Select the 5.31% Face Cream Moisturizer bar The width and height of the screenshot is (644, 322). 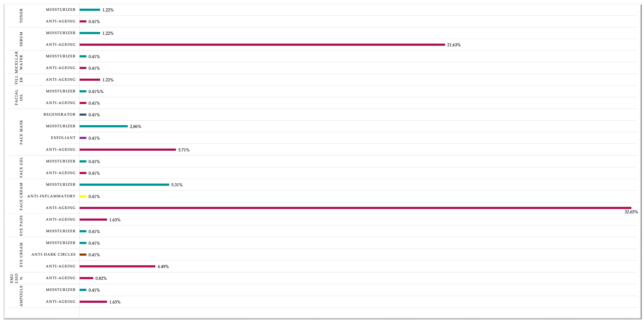124,185
